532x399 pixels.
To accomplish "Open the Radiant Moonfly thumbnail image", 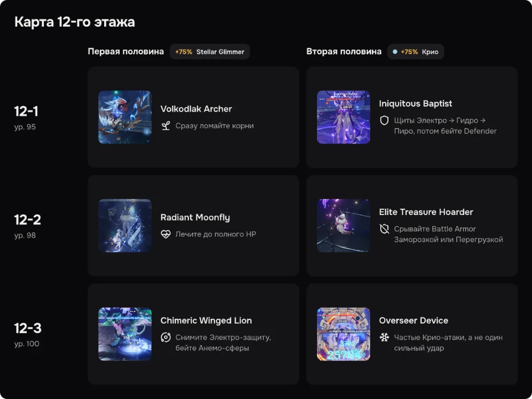I will pos(125,226).
